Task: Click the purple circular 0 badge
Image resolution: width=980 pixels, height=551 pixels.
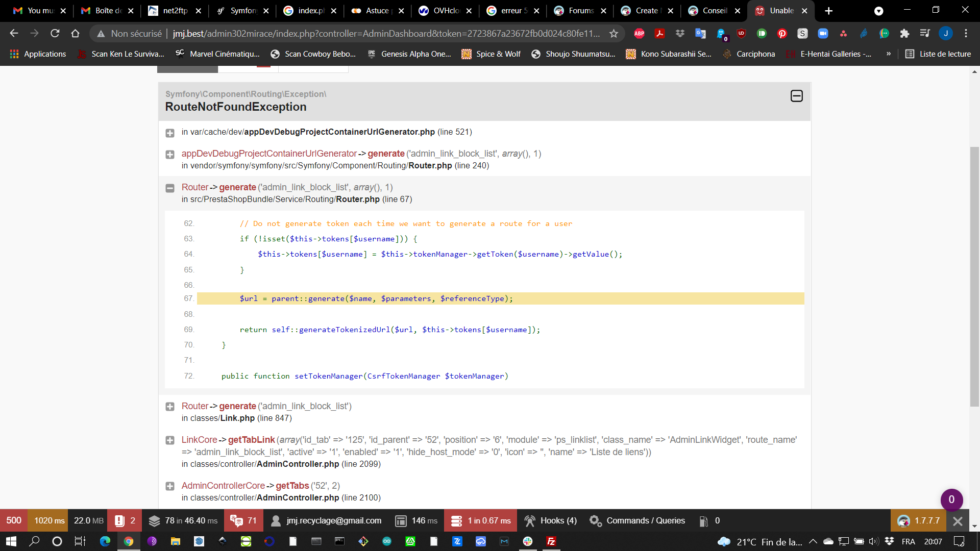Action: [951, 499]
